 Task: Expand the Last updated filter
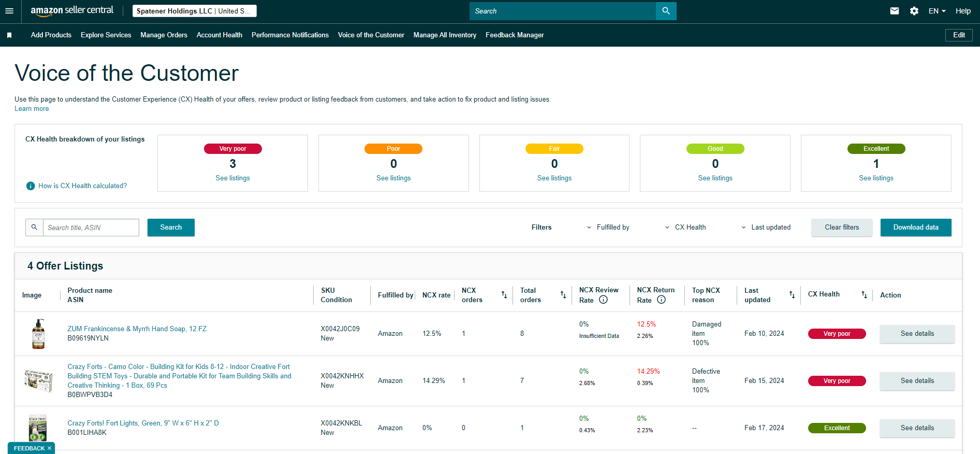766,228
